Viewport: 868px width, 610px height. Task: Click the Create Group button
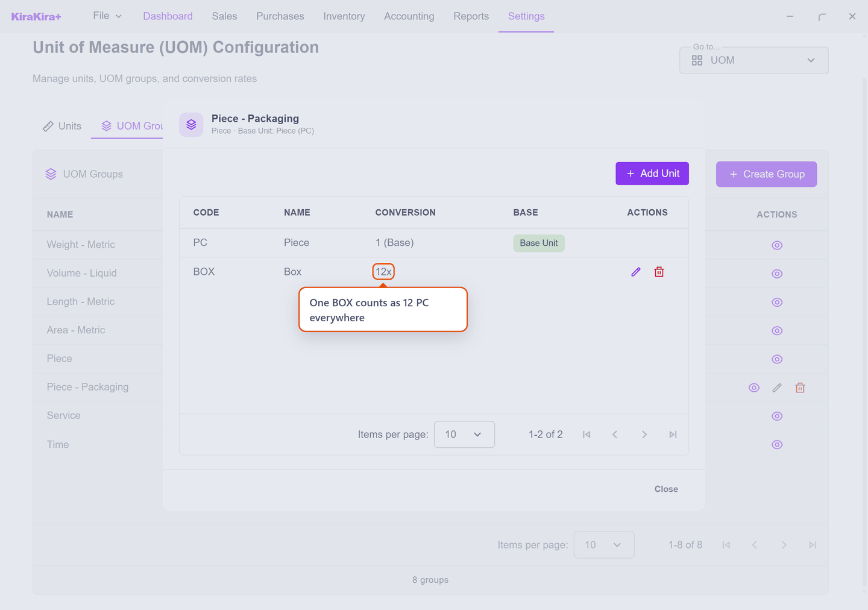coord(766,174)
